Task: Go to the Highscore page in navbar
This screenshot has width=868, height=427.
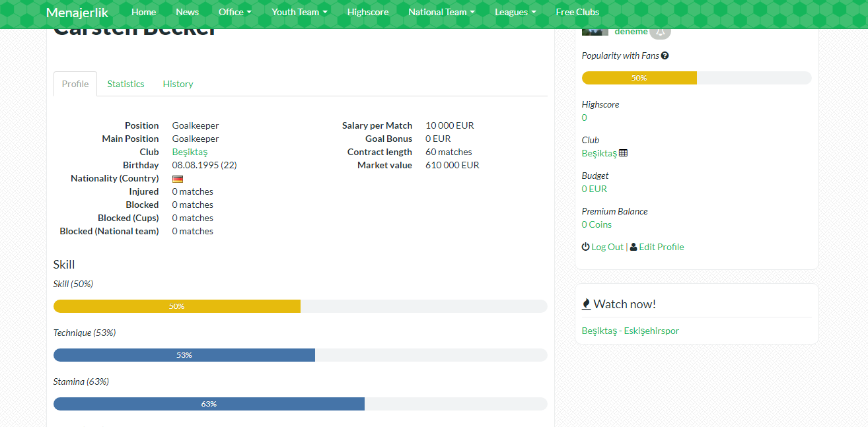Action: point(367,12)
